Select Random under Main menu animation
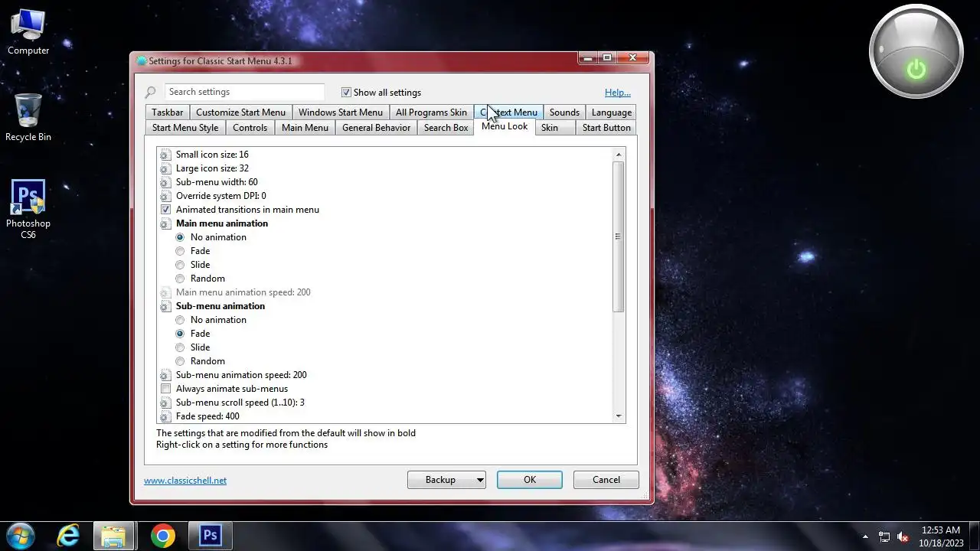Screen dimensions: 980x551 (x=180, y=279)
